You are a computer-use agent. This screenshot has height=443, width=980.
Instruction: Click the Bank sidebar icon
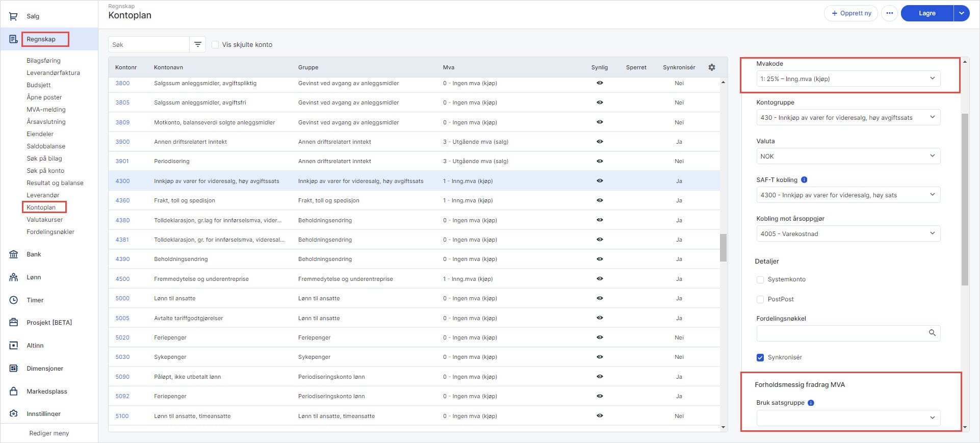pos(14,254)
